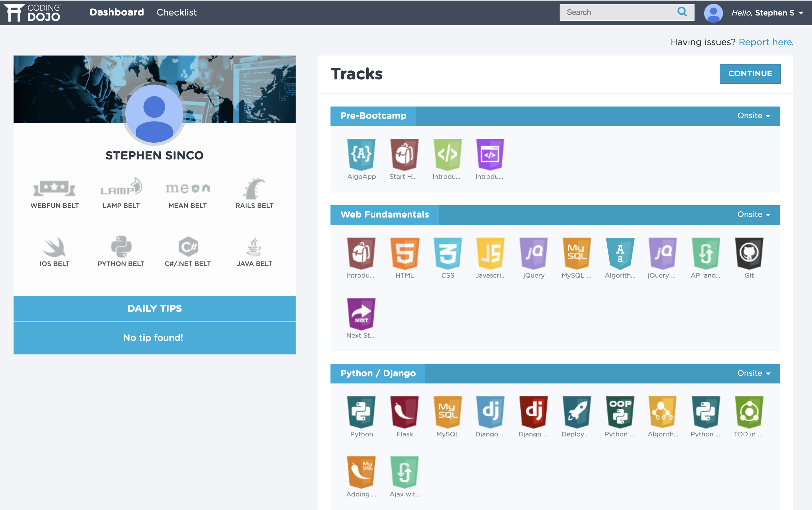Click the DAILY TIPS header
Viewport: 812px width, 510px height.
point(155,309)
